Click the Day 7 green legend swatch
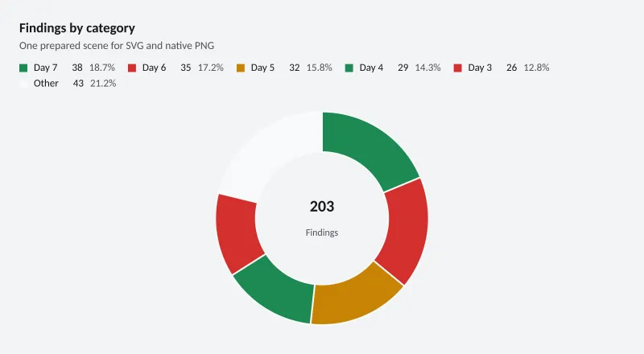 [x=23, y=68]
